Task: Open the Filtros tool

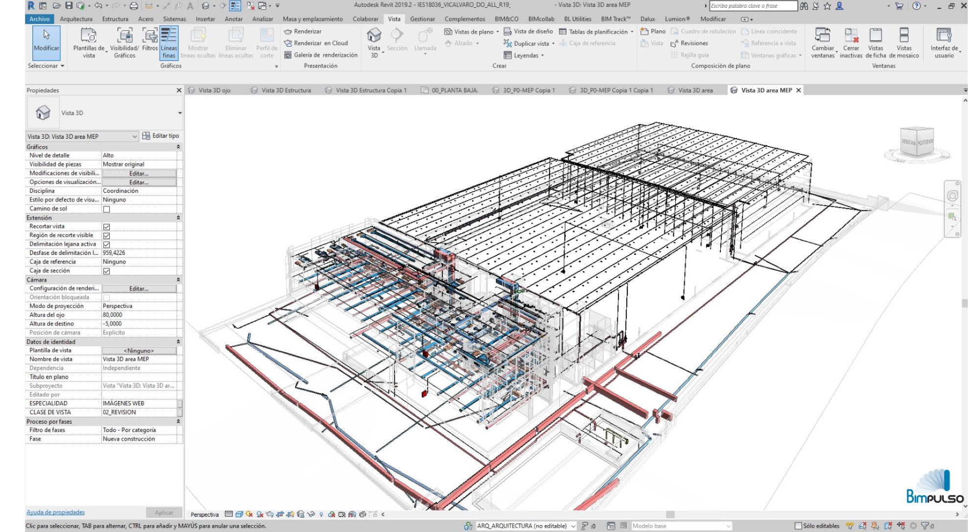Action: tap(150, 39)
